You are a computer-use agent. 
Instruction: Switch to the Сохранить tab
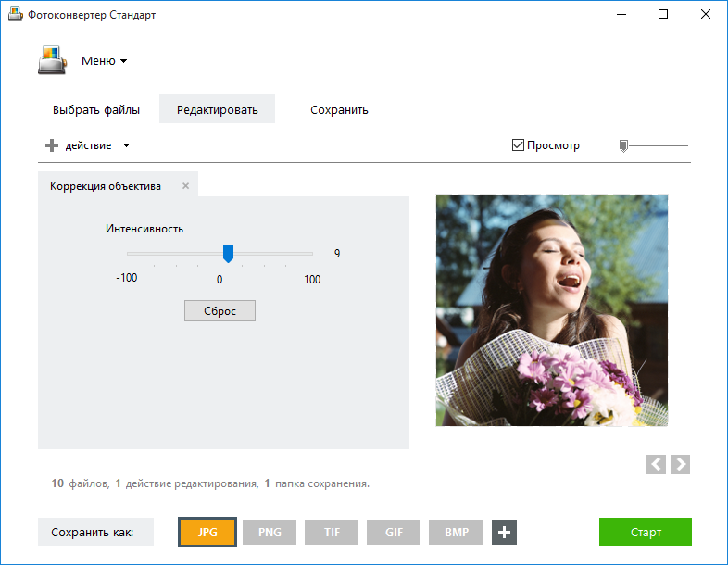click(339, 110)
